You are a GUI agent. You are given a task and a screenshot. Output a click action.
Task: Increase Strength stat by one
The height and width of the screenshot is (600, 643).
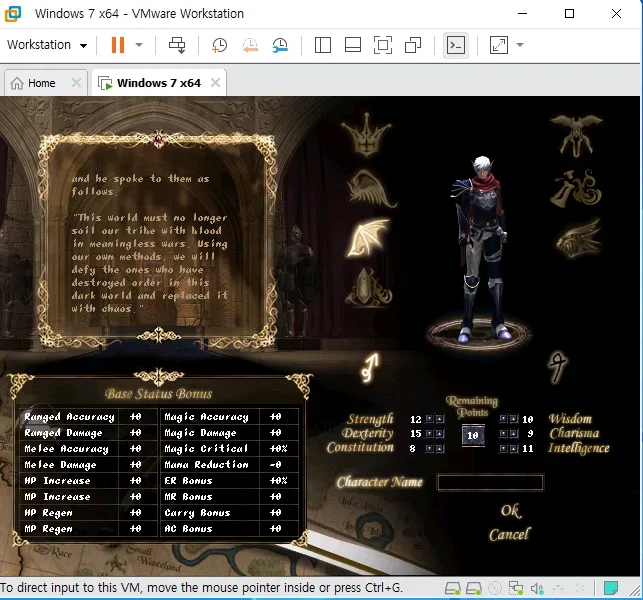pos(440,419)
